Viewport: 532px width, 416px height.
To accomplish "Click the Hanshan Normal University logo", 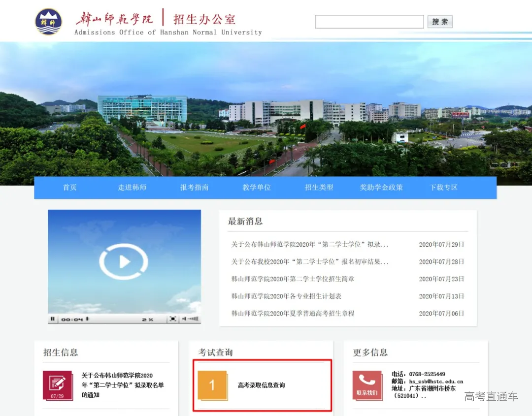I will click(48, 21).
